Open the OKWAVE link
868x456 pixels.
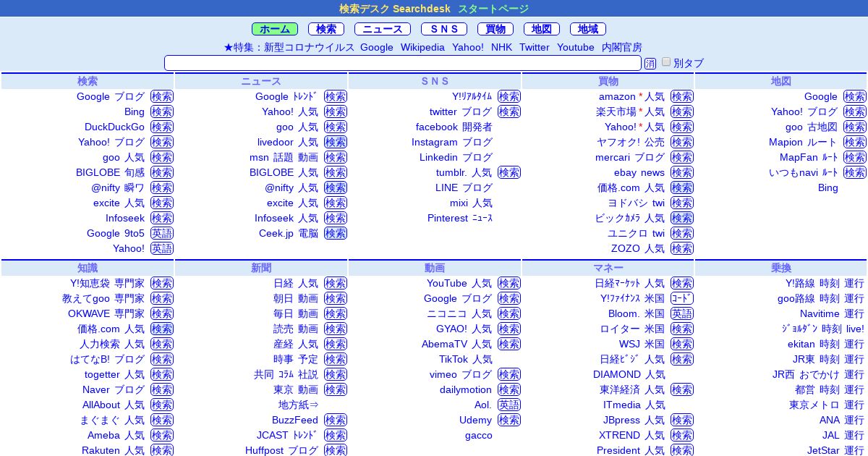89,313
